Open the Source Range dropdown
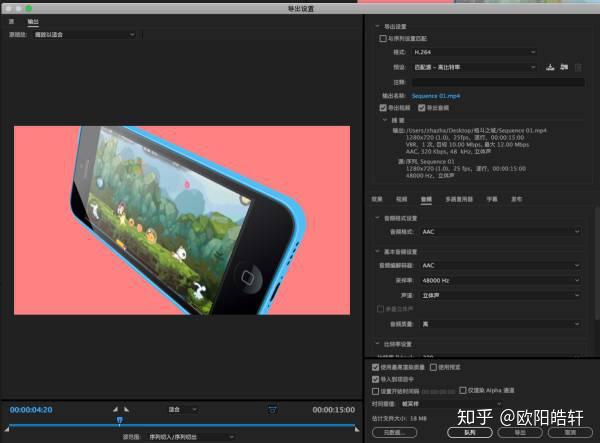Screen dimensions: 600x443 click(191, 437)
